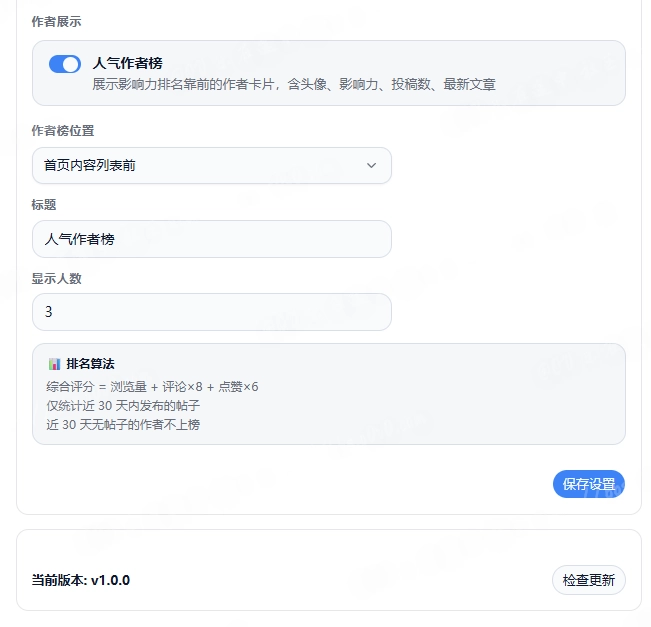Image resolution: width=651 pixels, height=627 pixels.
Task: Select the 首页内容列表前 dropdown value text
Action: click(90, 165)
